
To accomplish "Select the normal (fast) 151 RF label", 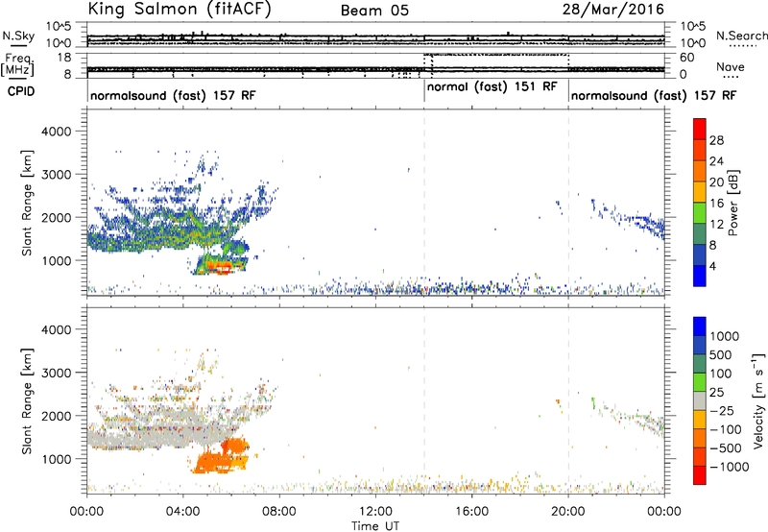I will (492, 86).
